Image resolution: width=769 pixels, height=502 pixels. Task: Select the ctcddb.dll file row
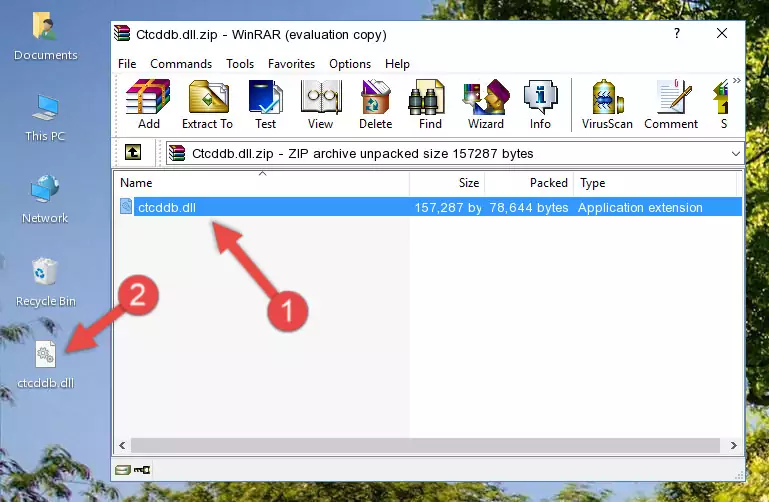coord(429,207)
